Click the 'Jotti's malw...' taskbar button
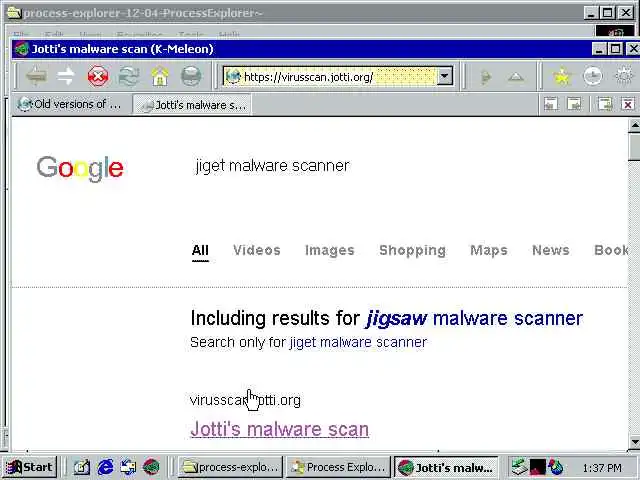Screen dimensions: 640x480 (x=446, y=467)
